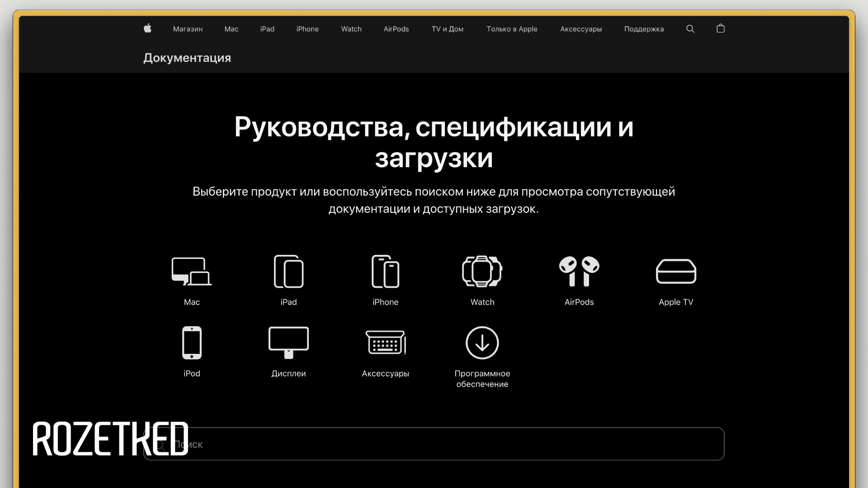Viewport: 868px width, 488px height.
Task: Choose the iPad product icon
Action: (x=288, y=271)
